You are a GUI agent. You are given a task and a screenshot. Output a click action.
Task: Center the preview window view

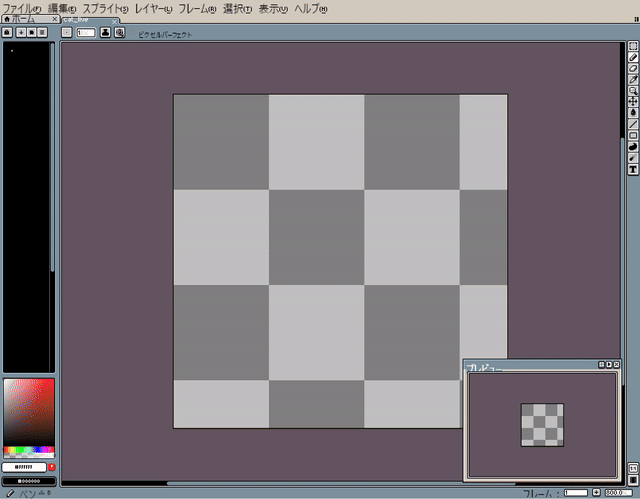pyautogui.click(x=601, y=364)
